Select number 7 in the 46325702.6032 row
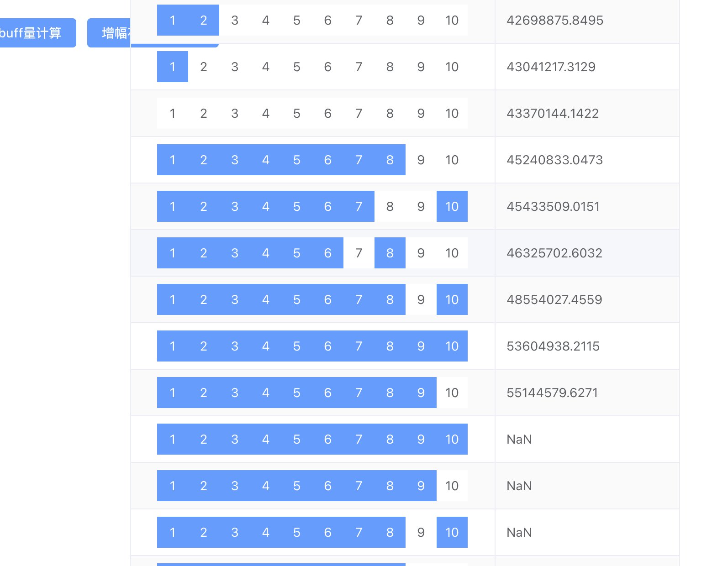Screen dimensions: 728x566 pyautogui.click(x=359, y=253)
